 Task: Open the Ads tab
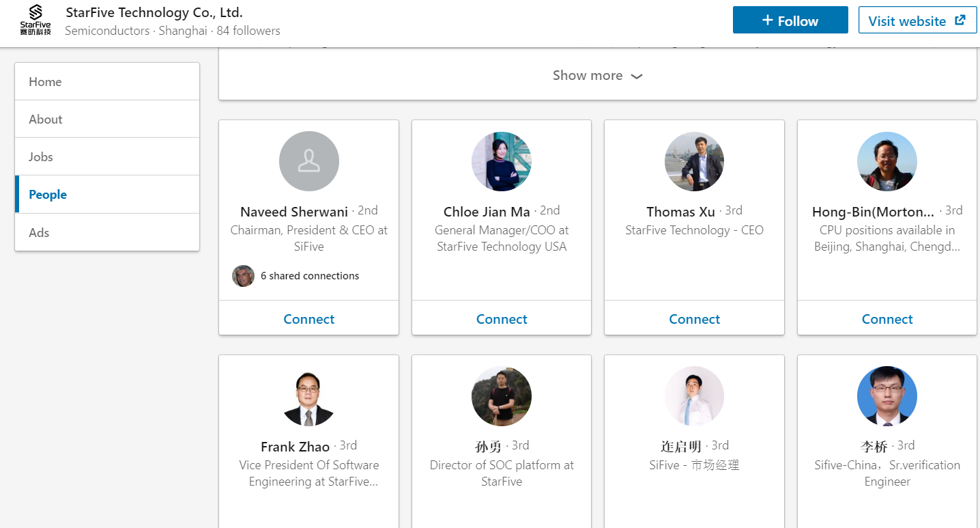(107, 232)
